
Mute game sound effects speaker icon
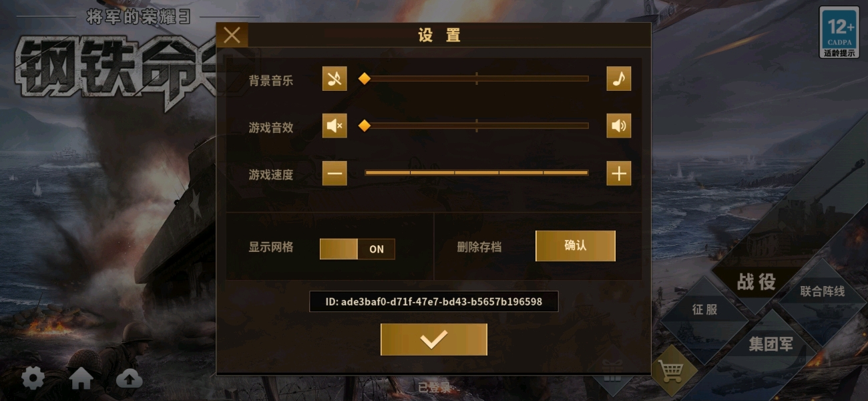335,126
